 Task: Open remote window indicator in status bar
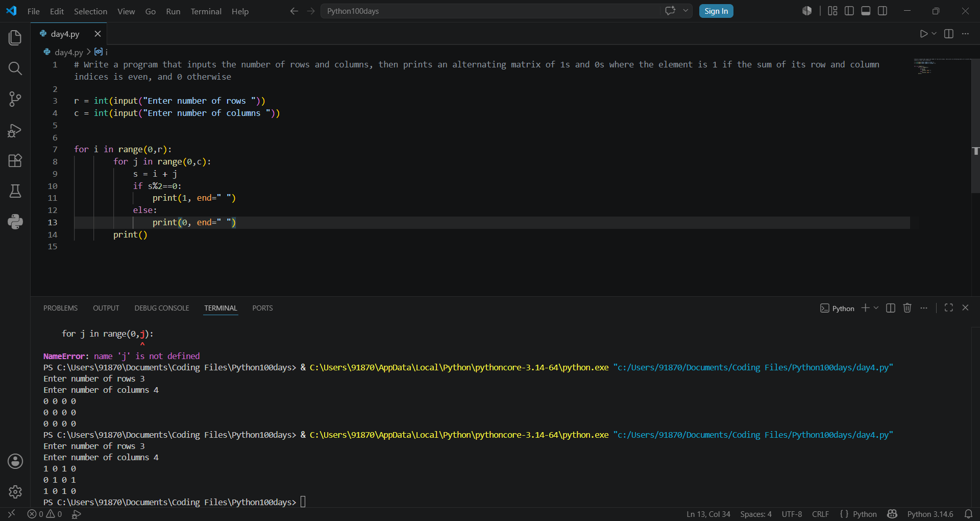[11, 514]
